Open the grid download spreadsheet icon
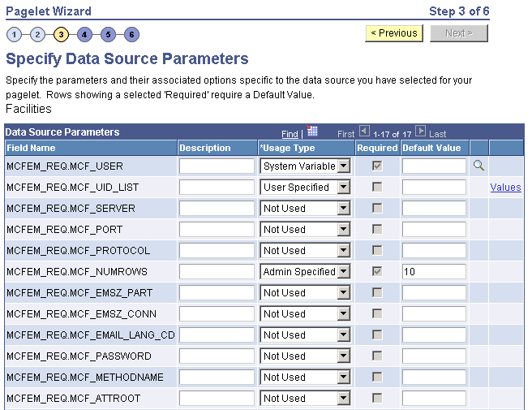Viewport: 532px width, 410px height. coord(312,132)
